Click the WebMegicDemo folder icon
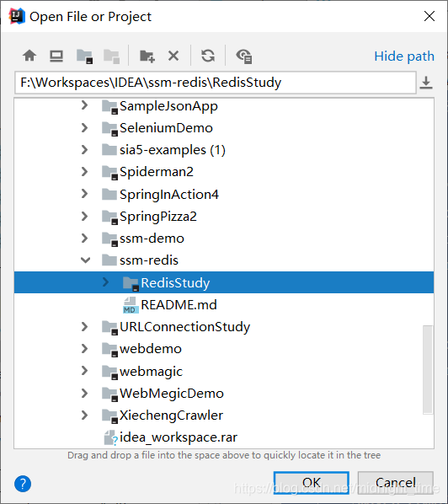The height and width of the screenshot is (504, 448). click(109, 394)
